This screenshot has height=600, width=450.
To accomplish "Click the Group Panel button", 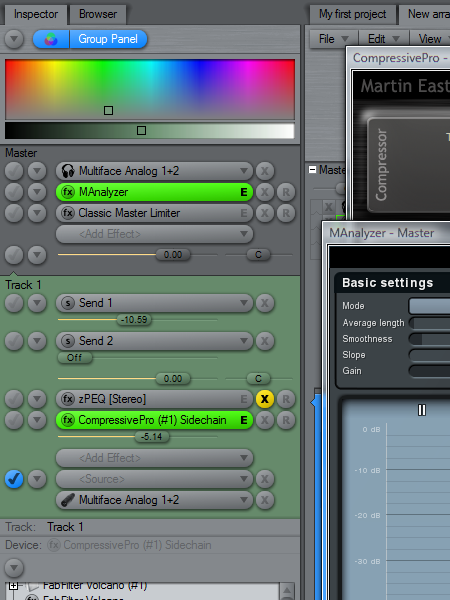I will (x=108, y=39).
